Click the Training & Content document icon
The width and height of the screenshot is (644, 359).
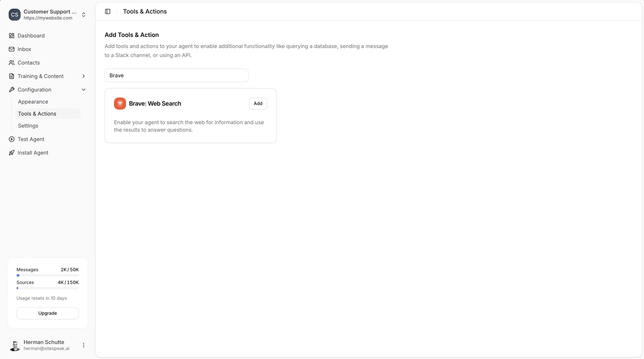[x=11, y=76]
